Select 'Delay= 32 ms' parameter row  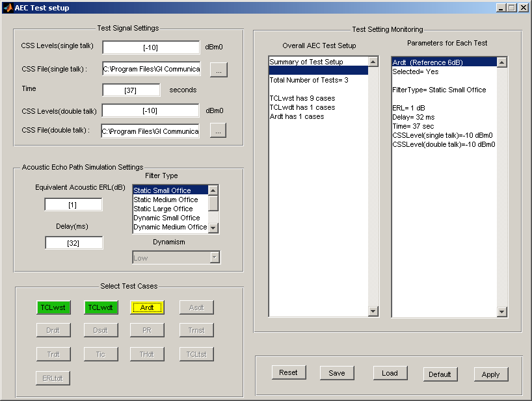point(444,117)
